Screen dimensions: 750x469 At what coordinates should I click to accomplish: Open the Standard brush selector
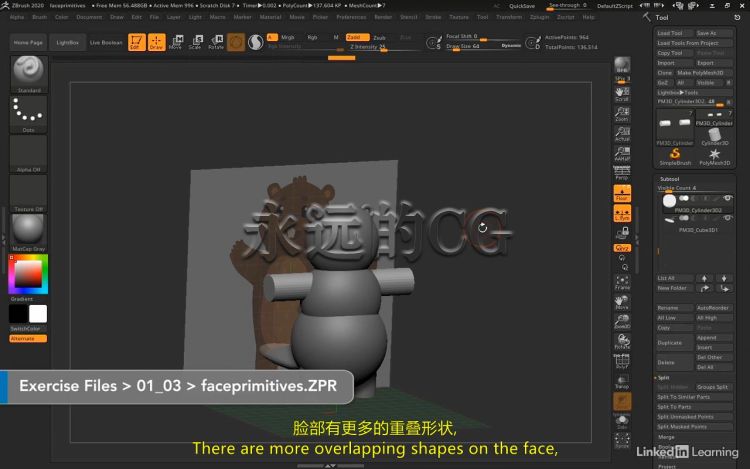tap(29, 74)
